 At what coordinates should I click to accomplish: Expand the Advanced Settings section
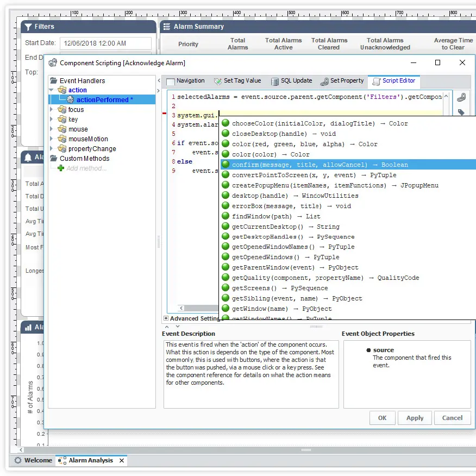click(x=166, y=318)
